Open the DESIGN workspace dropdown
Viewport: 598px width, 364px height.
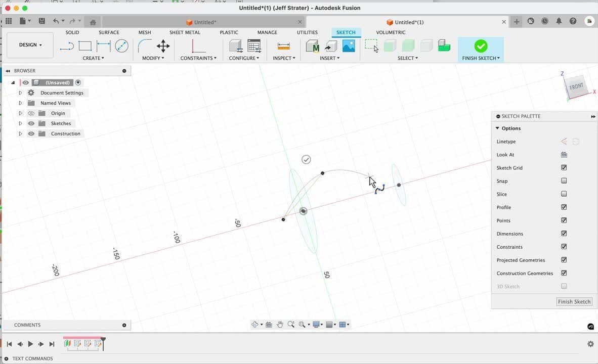pyautogui.click(x=30, y=45)
